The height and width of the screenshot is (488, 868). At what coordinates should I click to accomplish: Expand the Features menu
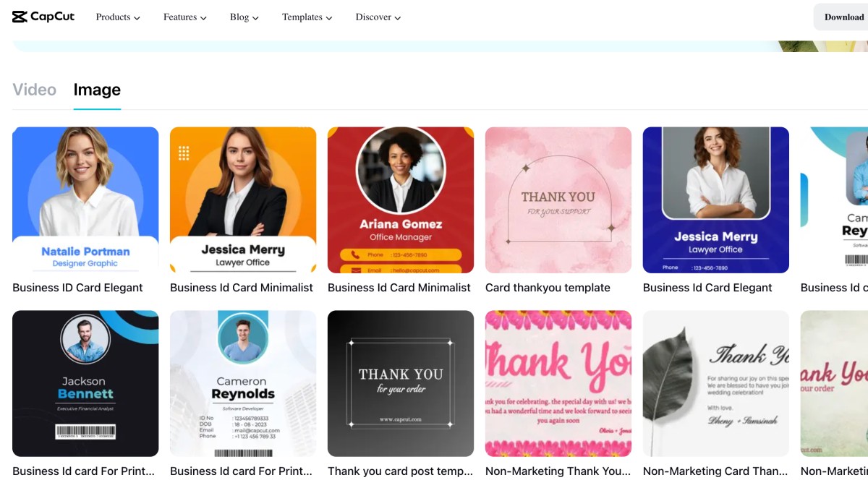[185, 17]
